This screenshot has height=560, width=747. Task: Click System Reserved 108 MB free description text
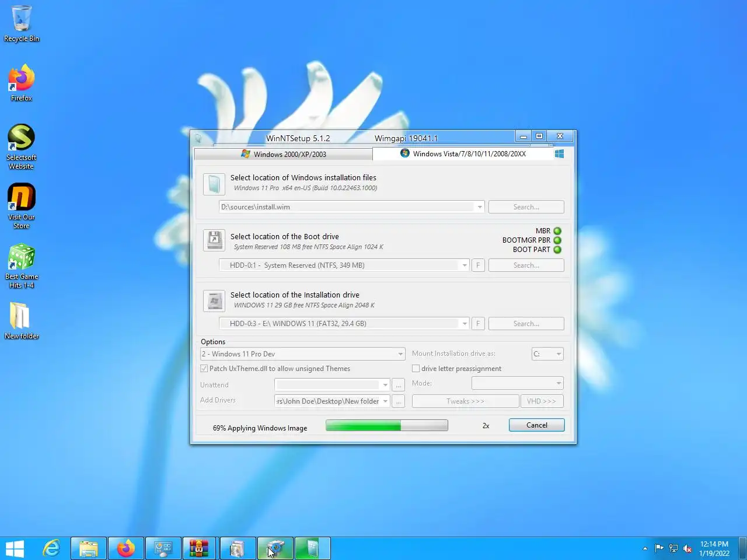point(309,247)
